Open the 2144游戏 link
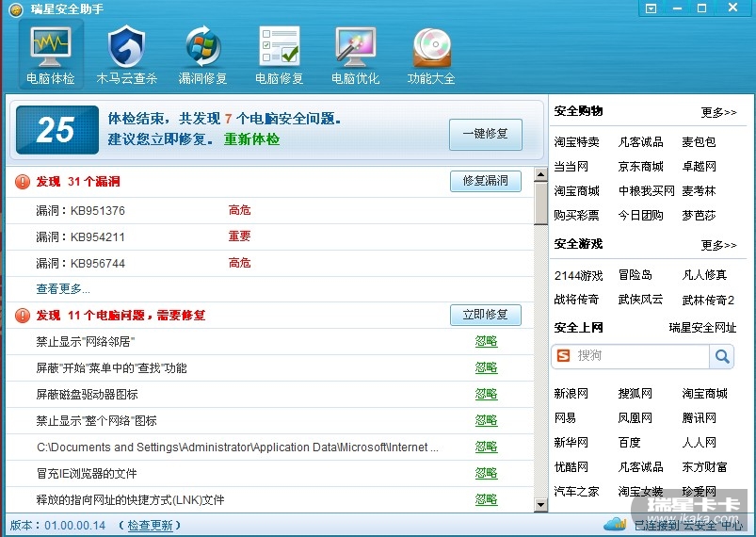 pos(579,275)
